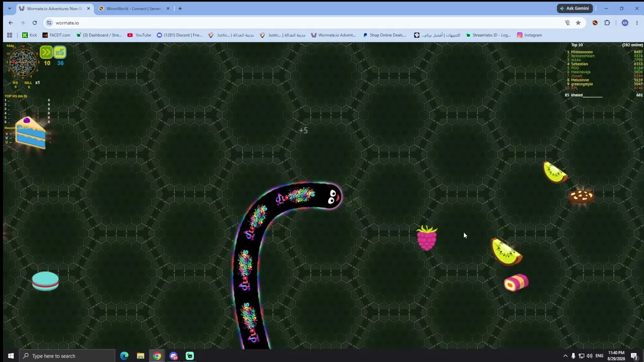
Task: Open the Streamlabs app in the taskbar
Action: pyautogui.click(x=190, y=356)
